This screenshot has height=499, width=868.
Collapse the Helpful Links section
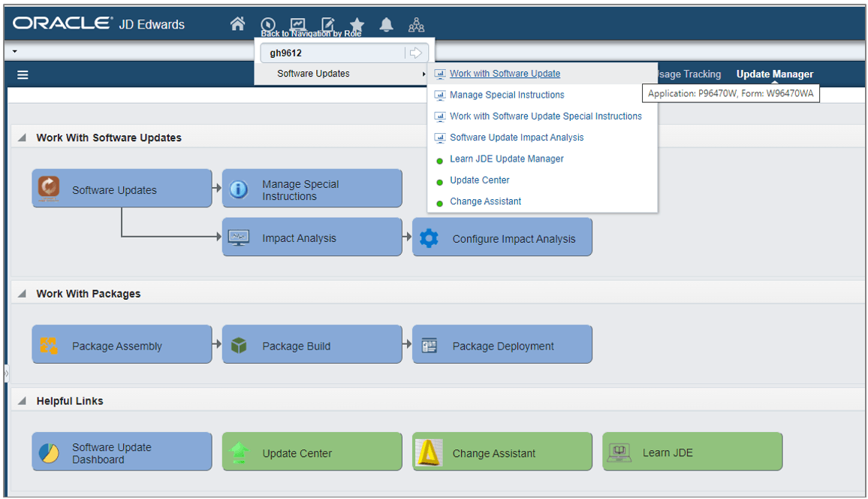click(22, 401)
